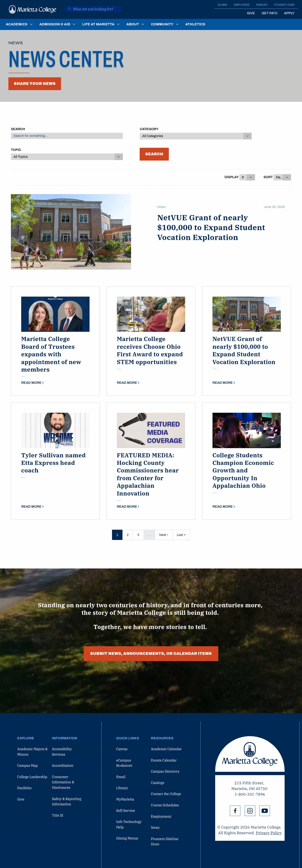The height and width of the screenshot is (868, 302).
Task: Read more on Choose Ohio First article
Action: tap(128, 383)
